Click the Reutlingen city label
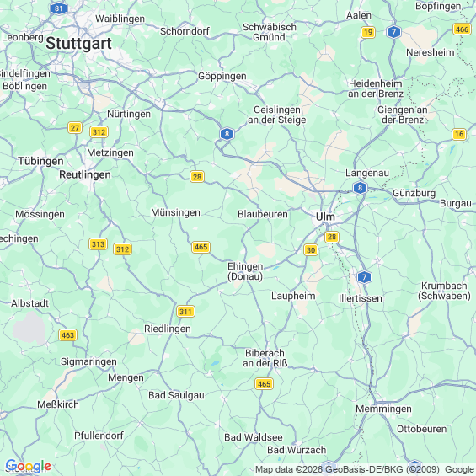This screenshot has height=476, width=476. click(x=85, y=174)
